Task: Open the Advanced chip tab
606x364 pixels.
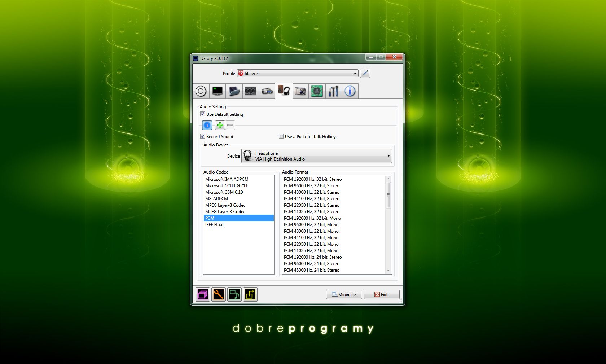Action: coord(317,91)
